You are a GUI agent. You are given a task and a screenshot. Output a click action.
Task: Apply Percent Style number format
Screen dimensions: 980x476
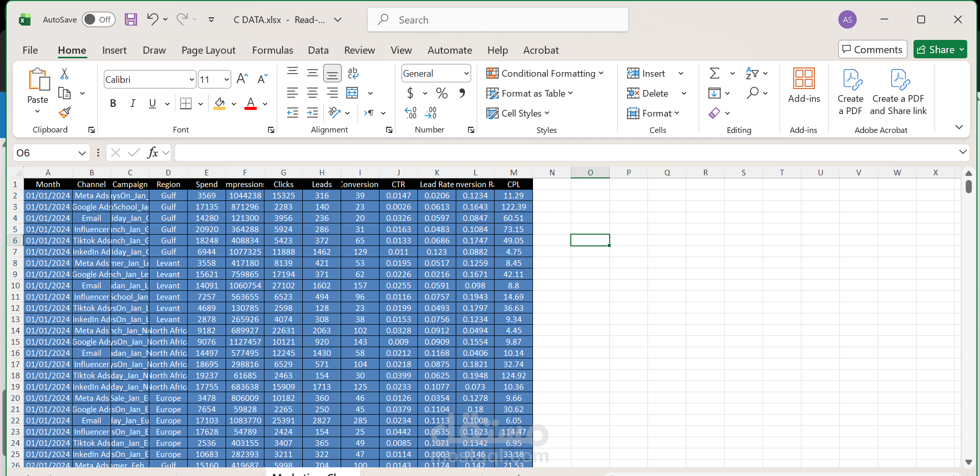click(x=442, y=93)
